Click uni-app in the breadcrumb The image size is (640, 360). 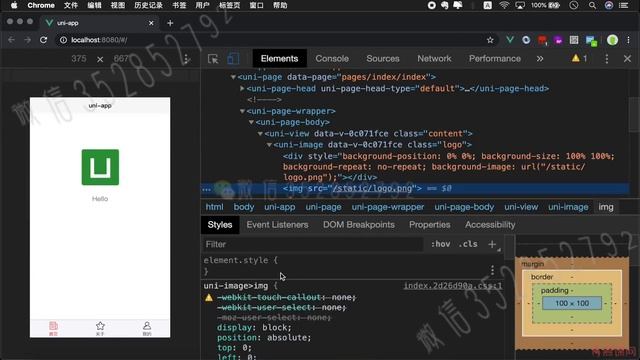(280, 207)
